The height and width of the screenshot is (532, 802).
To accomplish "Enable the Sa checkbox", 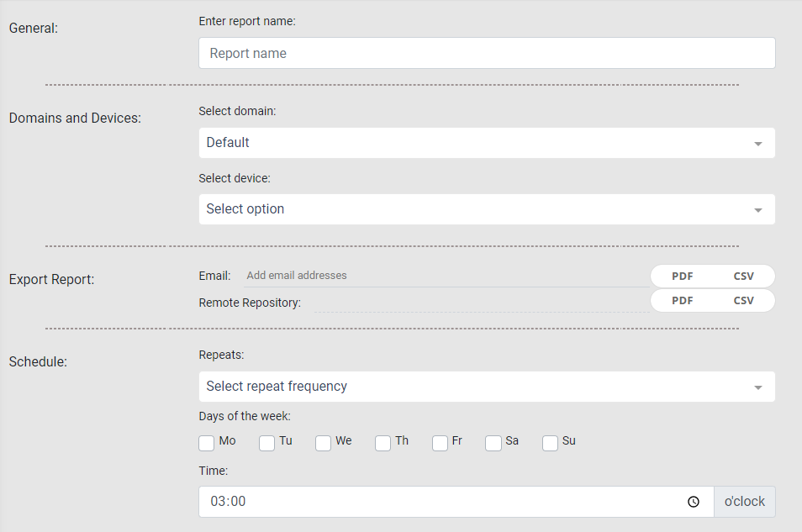I will click(493, 443).
